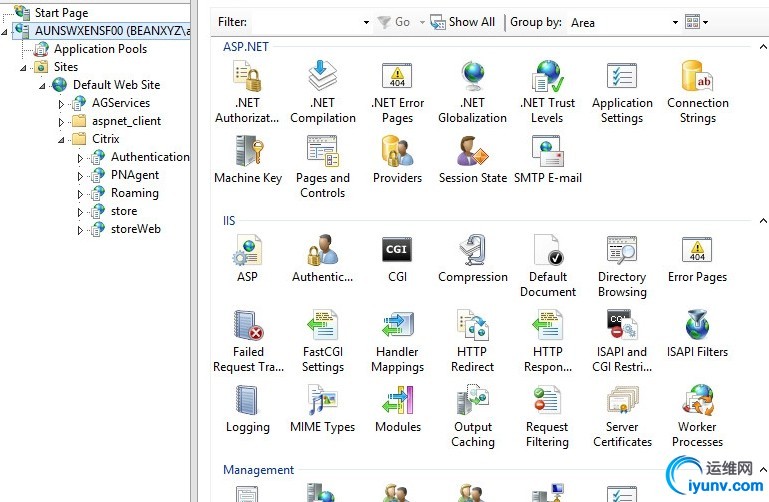Screen dimensions: 769x502
Task: Select Start Page in the tree
Action: (61, 13)
